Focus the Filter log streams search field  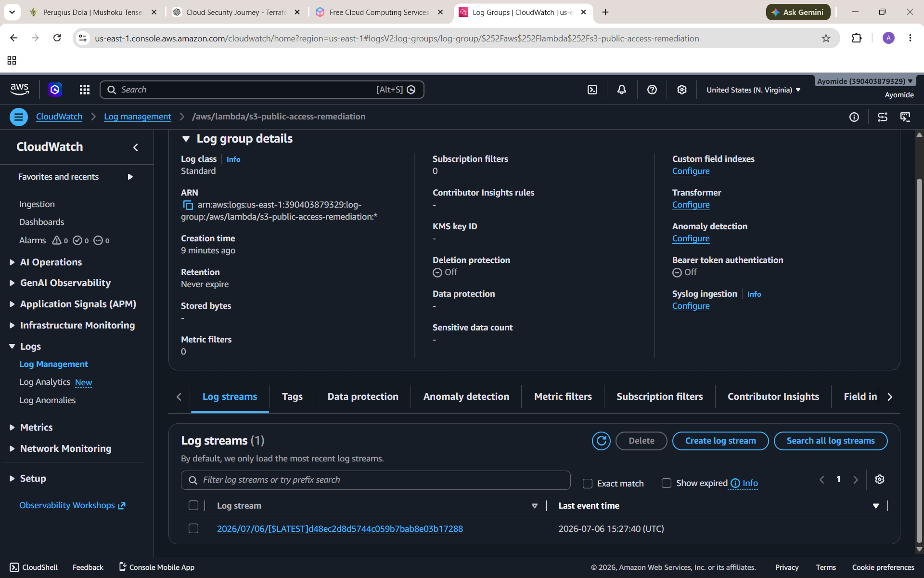[375, 480]
